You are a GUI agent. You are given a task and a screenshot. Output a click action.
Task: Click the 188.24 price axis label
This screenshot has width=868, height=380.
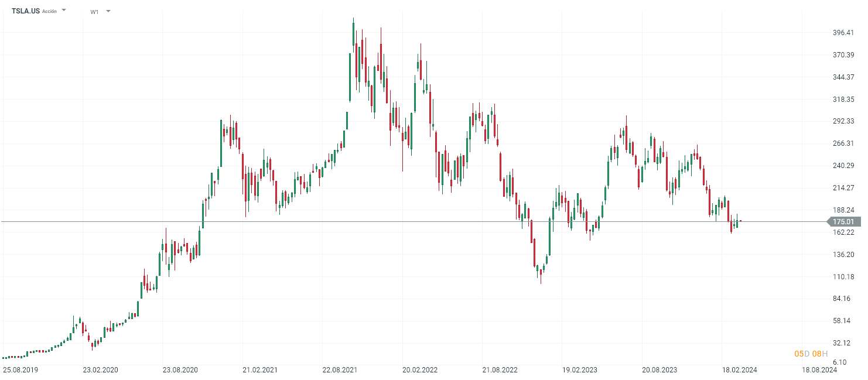(x=844, y=210)
